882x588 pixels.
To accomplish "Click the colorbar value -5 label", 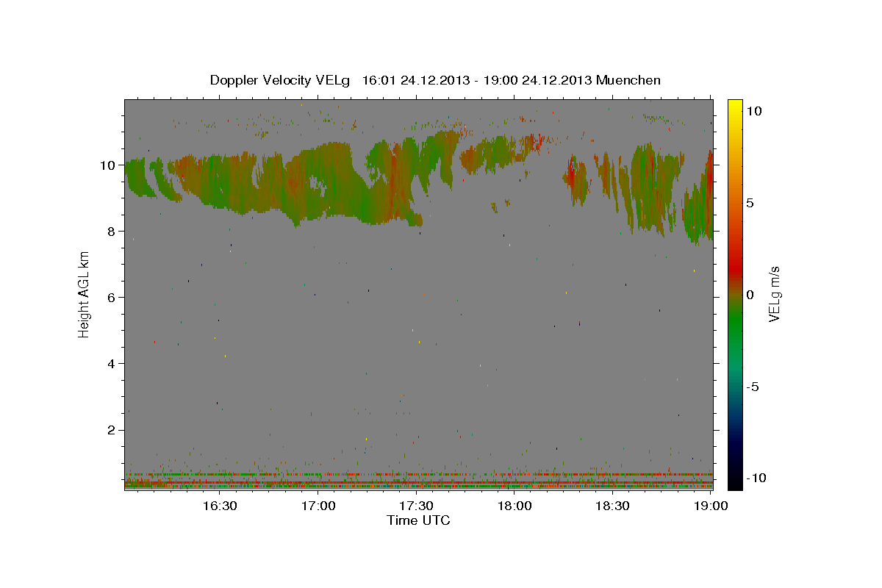I will (x=753, y=387).
